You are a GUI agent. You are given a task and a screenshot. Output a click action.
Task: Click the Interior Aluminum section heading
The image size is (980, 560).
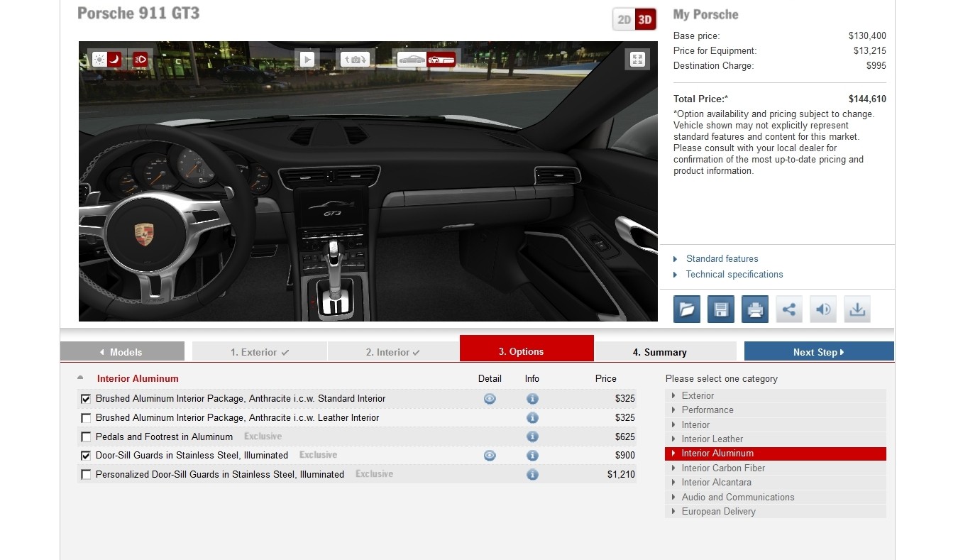click(138, 379)
